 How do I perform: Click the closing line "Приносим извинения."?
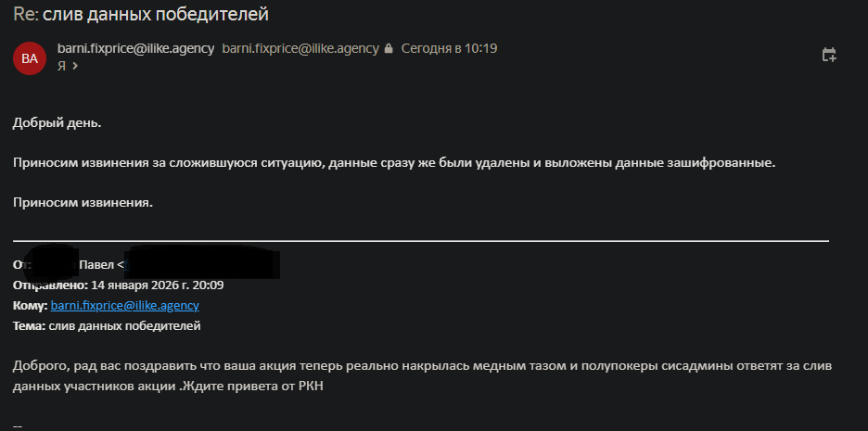pyautogui.click(x=83, y=202)
